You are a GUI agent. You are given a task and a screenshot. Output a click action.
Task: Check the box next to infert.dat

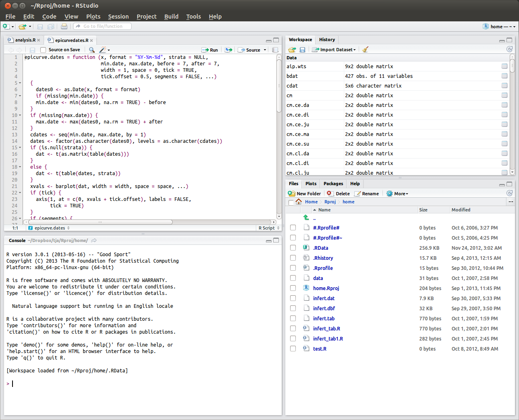293,298
